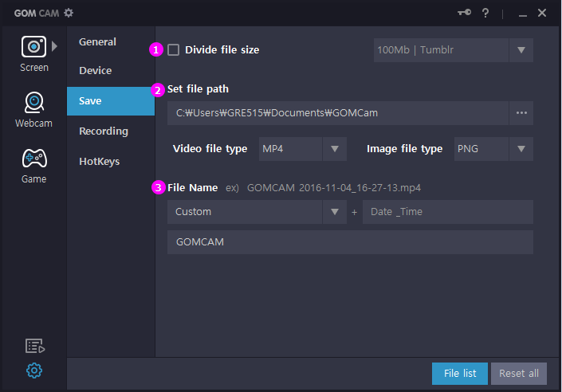Click the Set file path heading
Viewport: 562px width, 392px height.
198,89
